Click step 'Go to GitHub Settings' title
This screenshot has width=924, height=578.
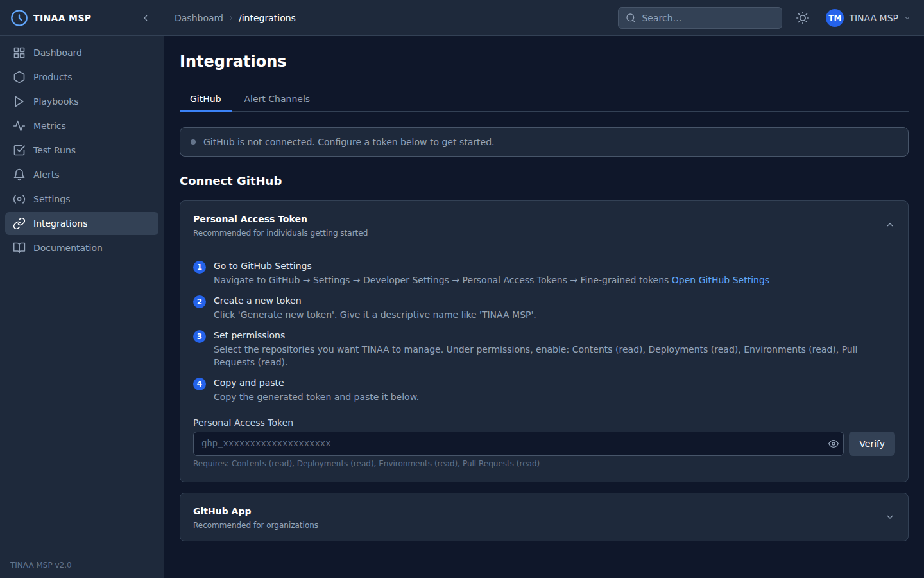click(262, 266)
